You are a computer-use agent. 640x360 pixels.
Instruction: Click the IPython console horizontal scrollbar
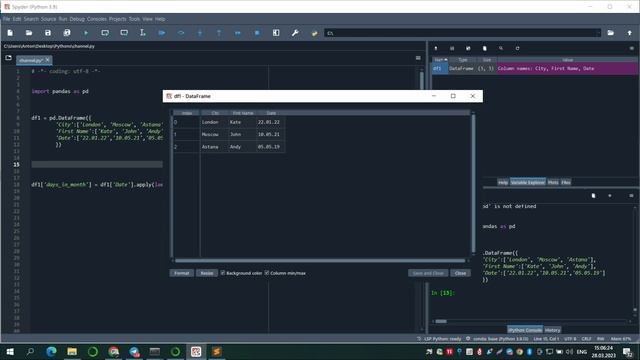pos(441,321)
